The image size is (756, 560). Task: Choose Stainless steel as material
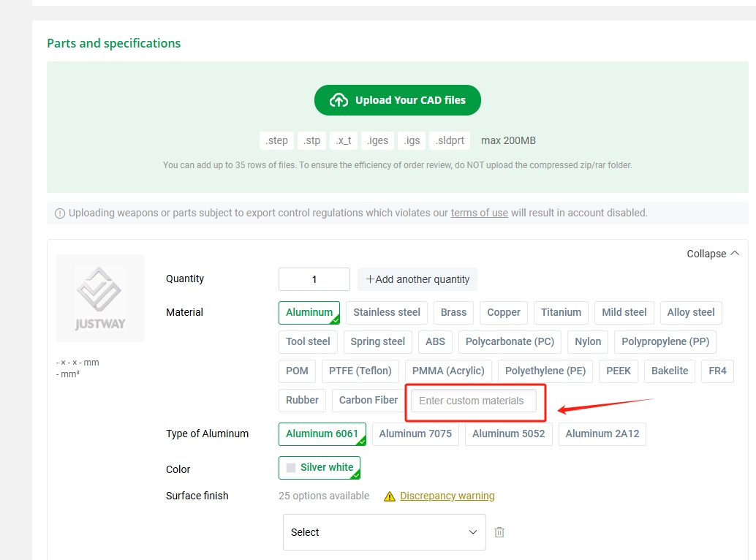click(x=386, y=312)
